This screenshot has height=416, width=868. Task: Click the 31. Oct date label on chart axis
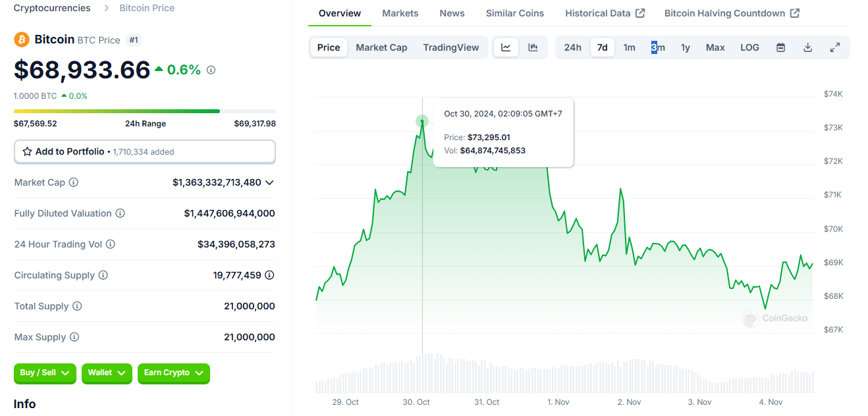pos(487,402)
